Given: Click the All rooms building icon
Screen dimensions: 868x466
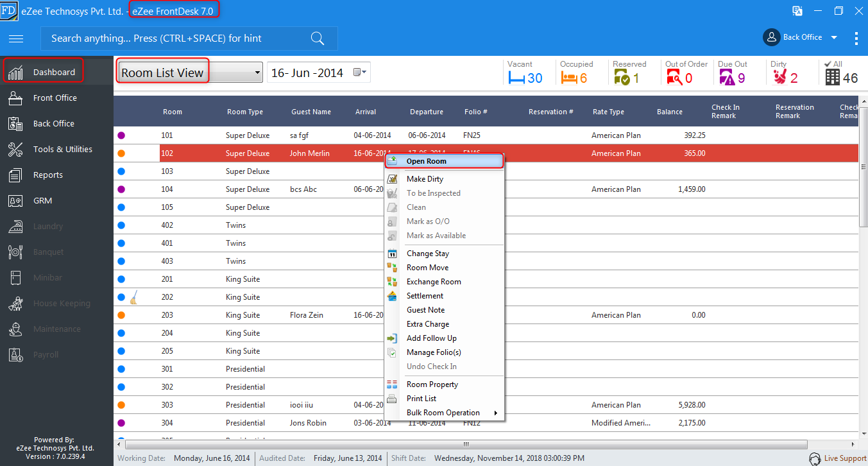Looking at the screenshot, I should (x=833, y=78).
